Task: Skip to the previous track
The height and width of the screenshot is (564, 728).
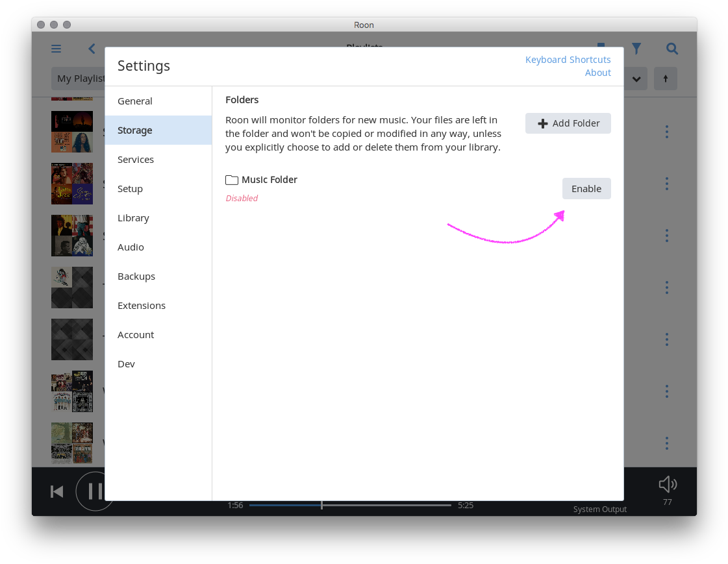Action: pos(56,492)
